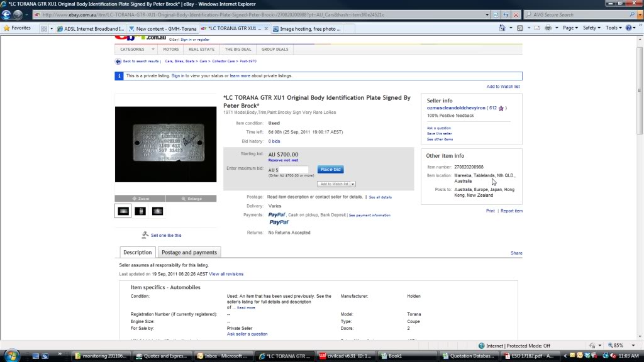Switch to New content - GMH-Torana browser tab
The height and width of the screenshot is (362, 644).
click(163, 28)
